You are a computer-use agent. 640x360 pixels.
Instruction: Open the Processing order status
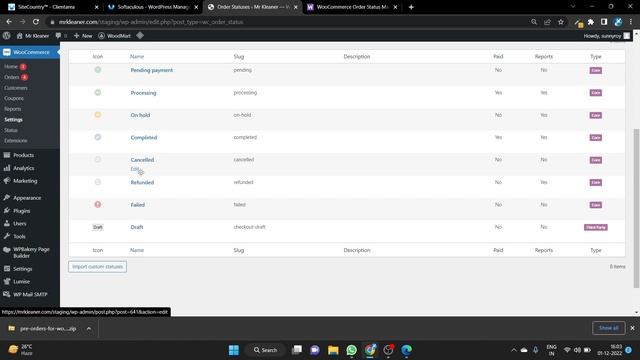click(x=143, y=93)
